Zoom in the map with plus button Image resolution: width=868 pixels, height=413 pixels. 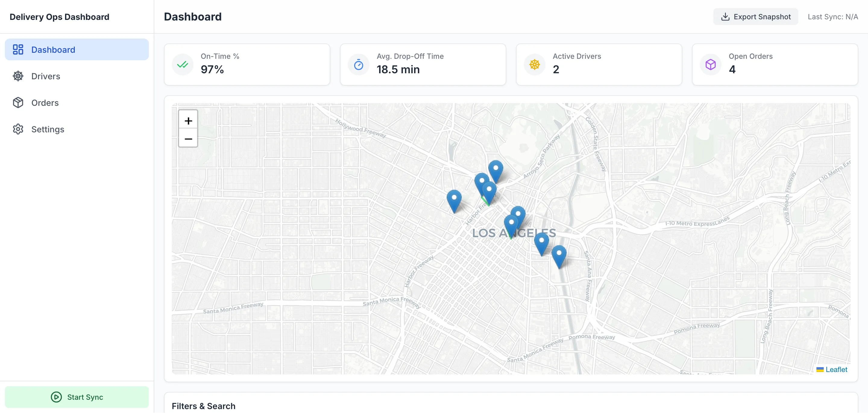coord(188,120)
